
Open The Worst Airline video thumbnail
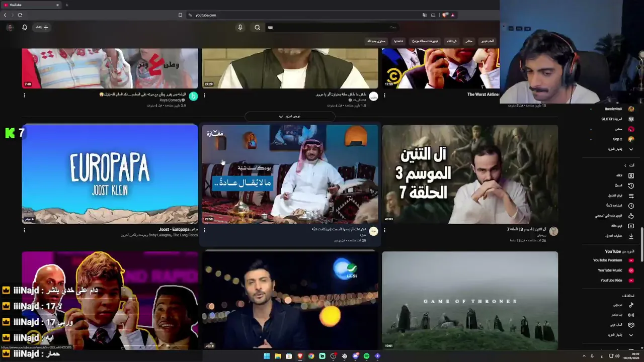click(x=441, y=68)
